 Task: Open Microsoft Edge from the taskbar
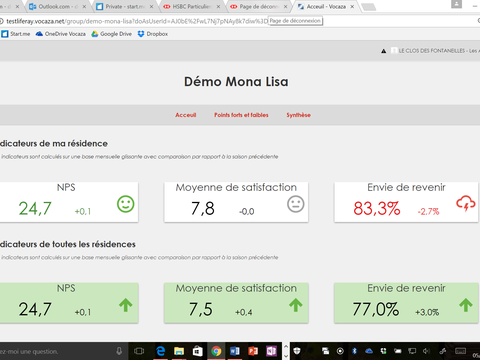[161, 351]
